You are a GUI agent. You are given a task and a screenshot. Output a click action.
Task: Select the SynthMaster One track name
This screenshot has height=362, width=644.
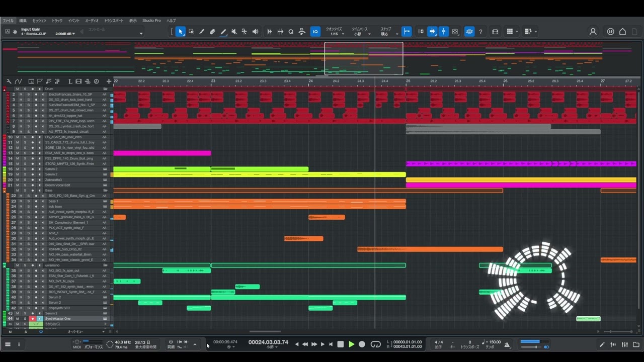pos(58,319)
